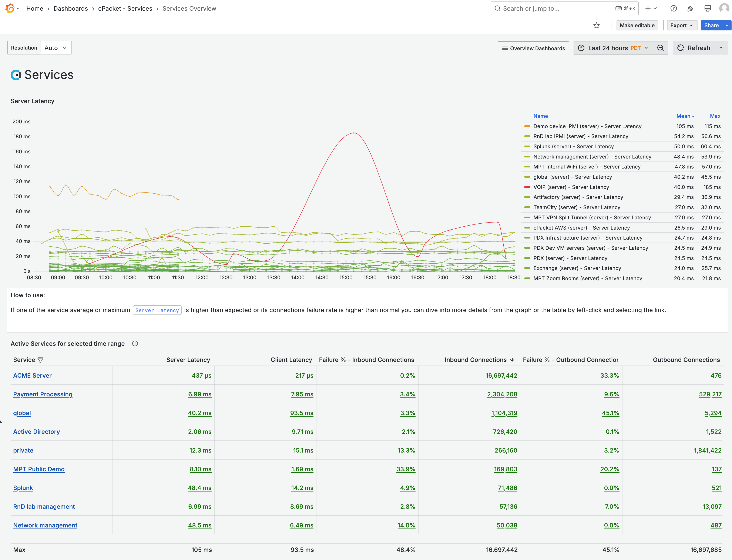Click the Dashboards breadcrumb

(71, 8)
